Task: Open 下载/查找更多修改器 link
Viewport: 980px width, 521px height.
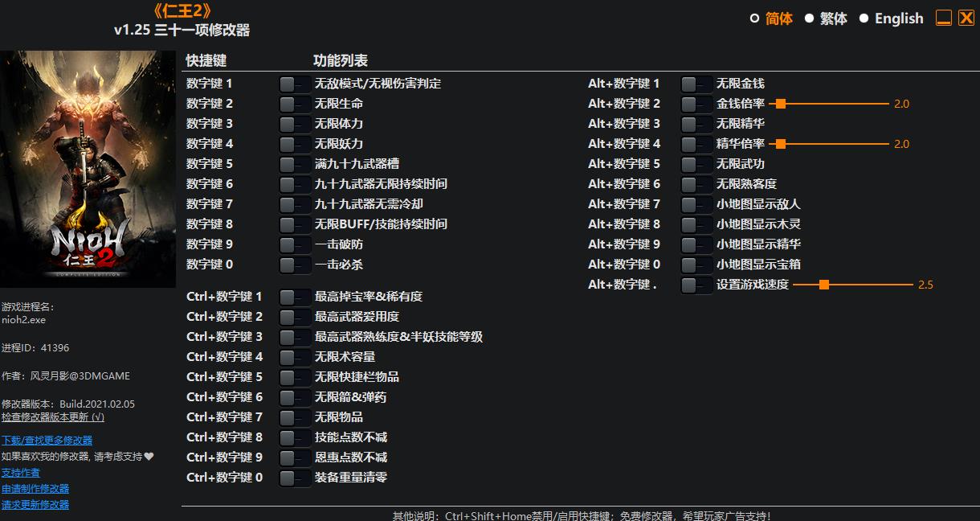Action: [x=47, y=441]
